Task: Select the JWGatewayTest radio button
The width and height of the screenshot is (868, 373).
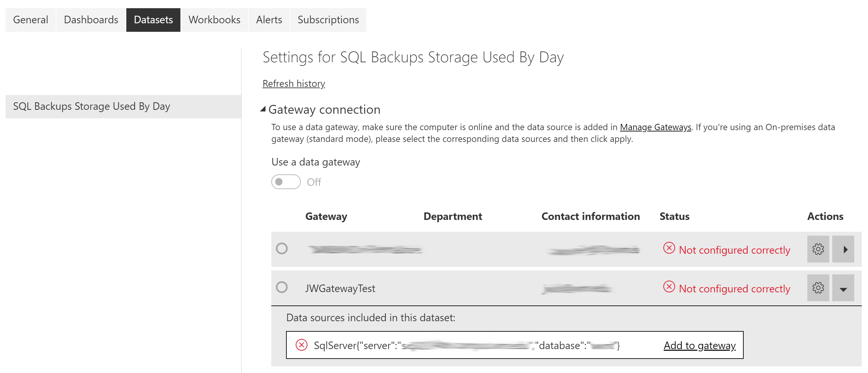Action: tap(282, 287)
